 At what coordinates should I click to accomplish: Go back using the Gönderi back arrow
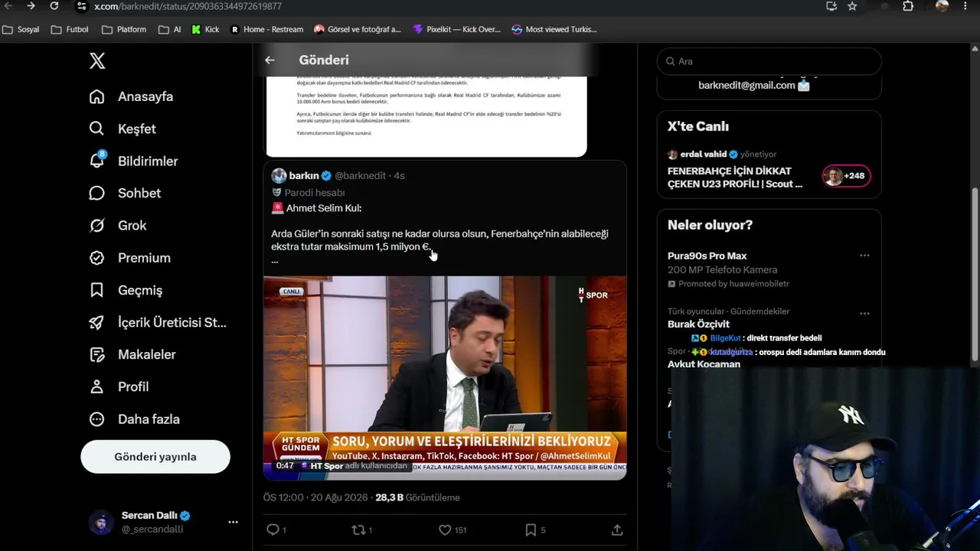click(x=269, y=60)
